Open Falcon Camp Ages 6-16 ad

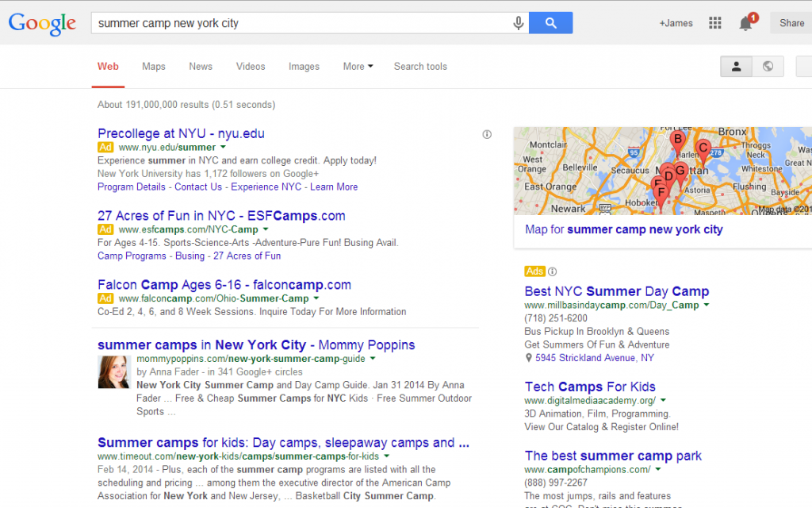(224, 285)
